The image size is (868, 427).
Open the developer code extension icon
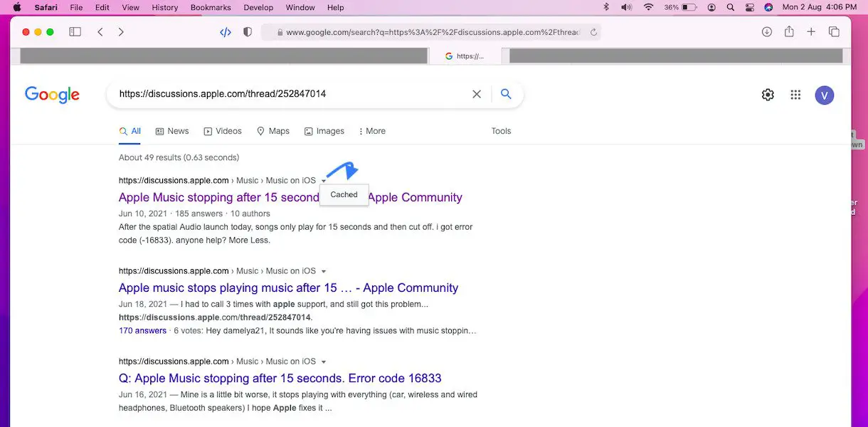226,32
